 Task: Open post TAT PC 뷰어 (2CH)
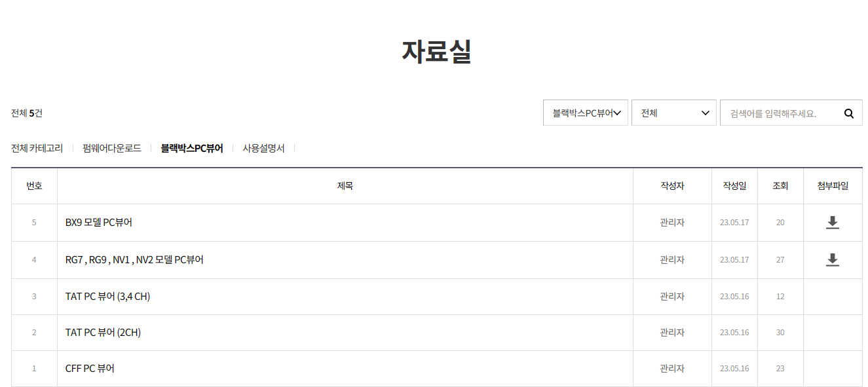(103, 333)
